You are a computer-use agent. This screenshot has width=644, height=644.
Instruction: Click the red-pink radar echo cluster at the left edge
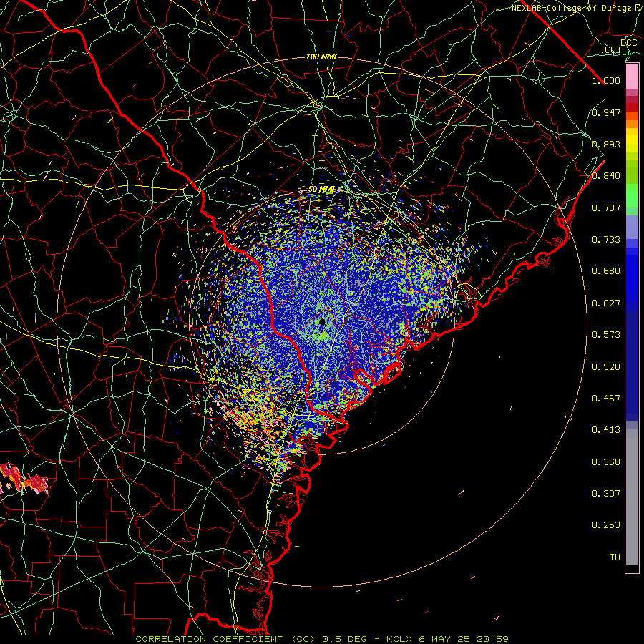point(24,479)
